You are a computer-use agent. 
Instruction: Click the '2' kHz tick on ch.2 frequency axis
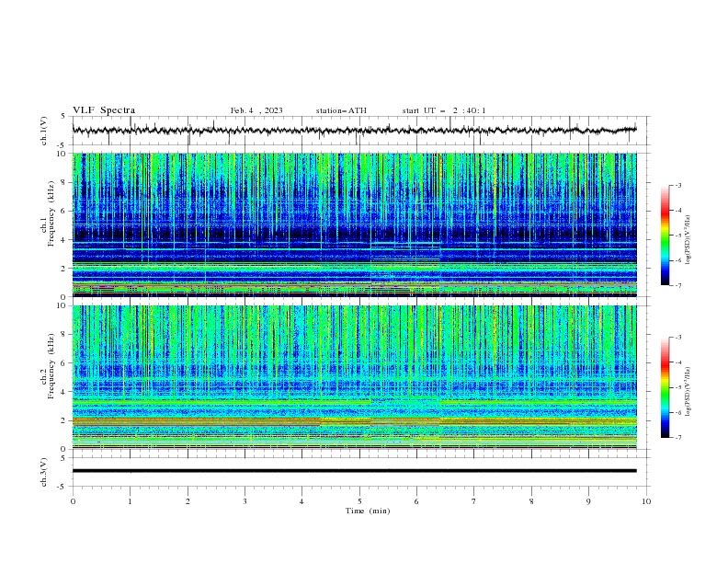click(65, 420)
